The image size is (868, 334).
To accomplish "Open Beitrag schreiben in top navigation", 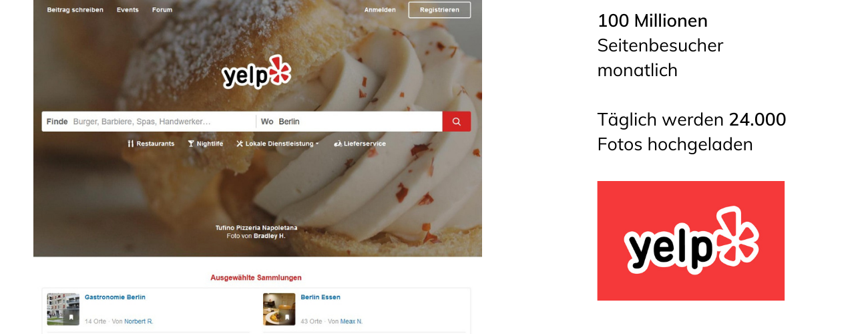I will click(x=75, y=10).
